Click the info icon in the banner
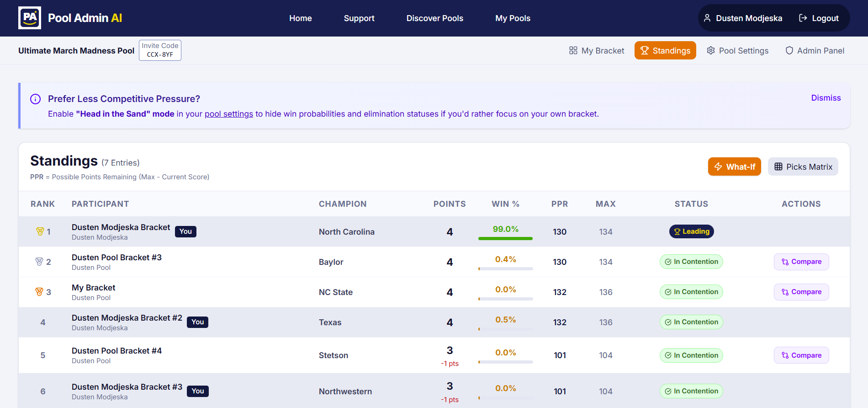Image resolution: width=868 pixels, height=408 pixels. (35, 99)
